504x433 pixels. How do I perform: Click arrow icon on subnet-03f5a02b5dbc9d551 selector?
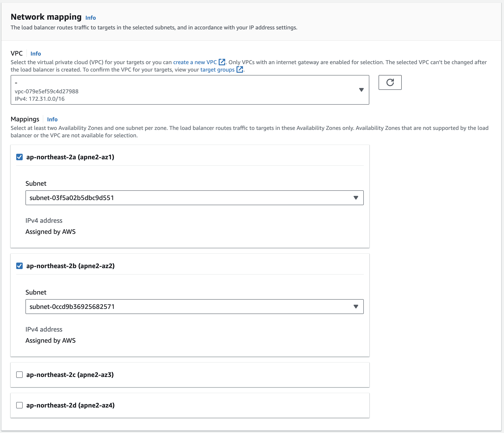[356, 198]
